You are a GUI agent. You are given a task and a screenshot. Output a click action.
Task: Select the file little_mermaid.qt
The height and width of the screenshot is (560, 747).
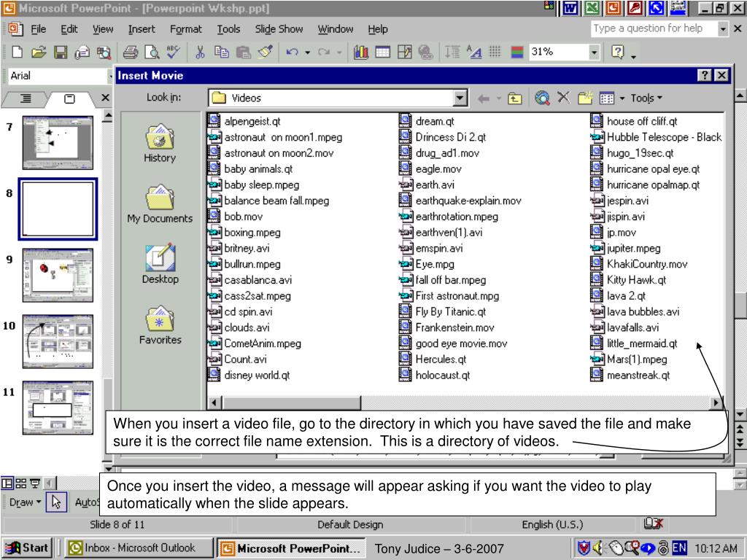[x=634, y=343]
